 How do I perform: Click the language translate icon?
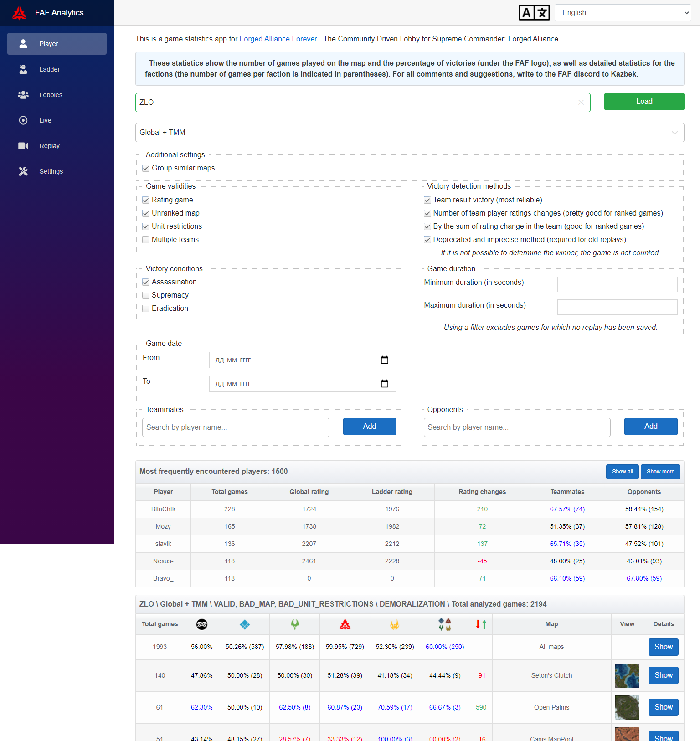(x=534, y=13)
